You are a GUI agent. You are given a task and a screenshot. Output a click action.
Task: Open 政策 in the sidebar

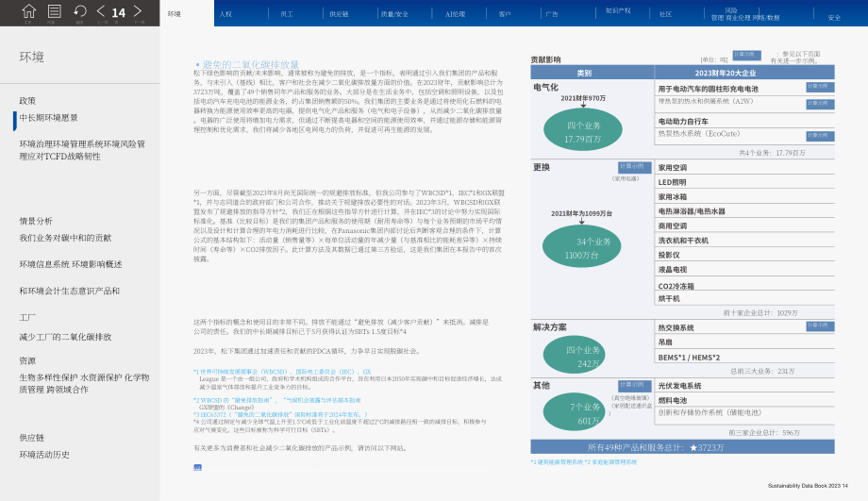(27, 101)
